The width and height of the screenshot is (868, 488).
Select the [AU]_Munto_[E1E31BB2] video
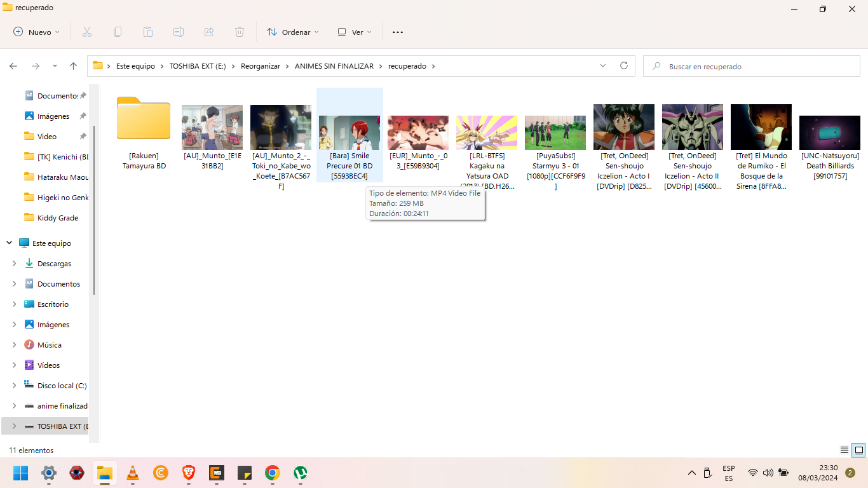pyautogui.click(x=212, y=138)
